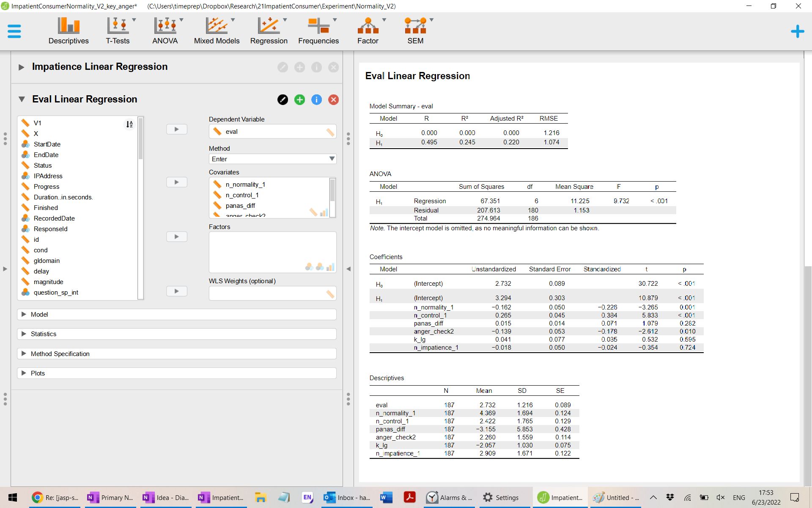Click the WLS Weights input field

(x=267, y=293)
